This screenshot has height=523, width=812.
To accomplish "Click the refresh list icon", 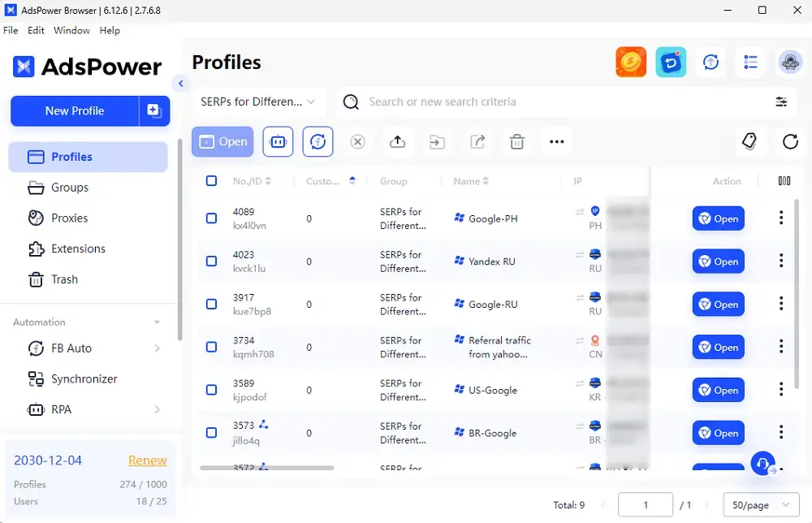I will coord(790,141).
